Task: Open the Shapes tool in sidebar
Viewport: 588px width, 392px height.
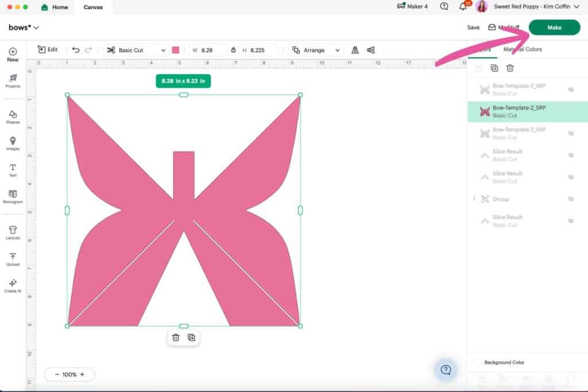Action: [13, 117]
